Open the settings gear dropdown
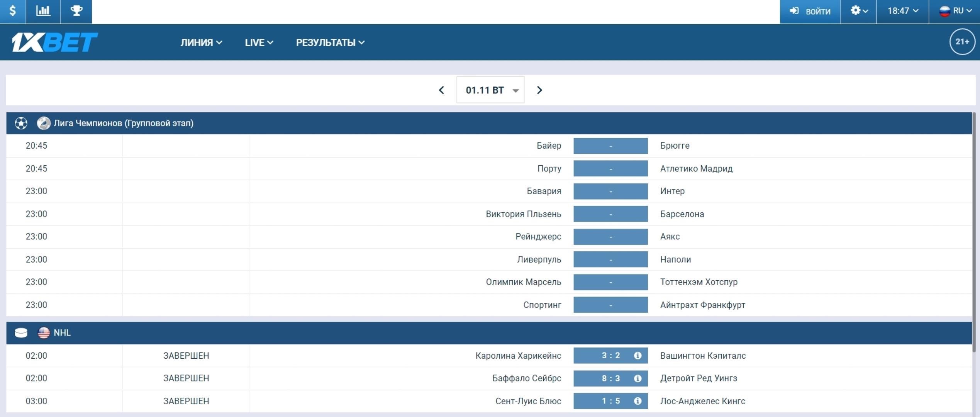 click(x=859, y=11)
